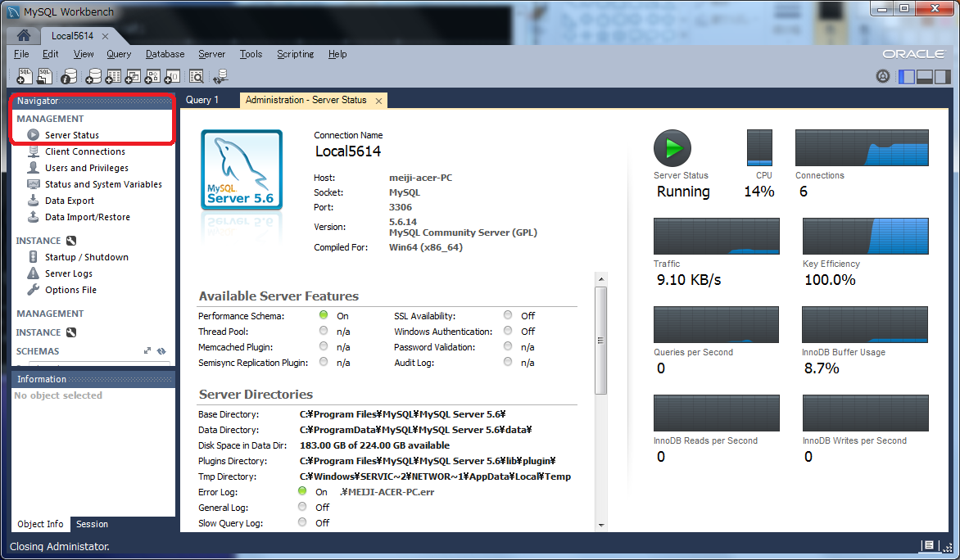Click the Users and Privileges person icon
The image size is (960, 560).
coord(34,168)
